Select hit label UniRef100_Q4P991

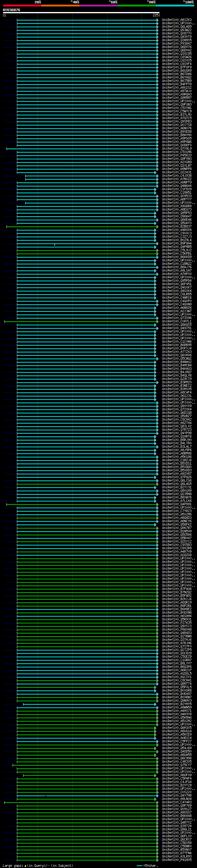(177, 504)
